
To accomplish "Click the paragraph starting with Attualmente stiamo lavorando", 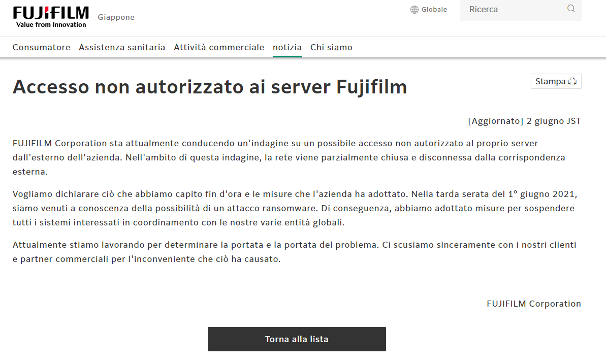I will [x=295, y=252].
